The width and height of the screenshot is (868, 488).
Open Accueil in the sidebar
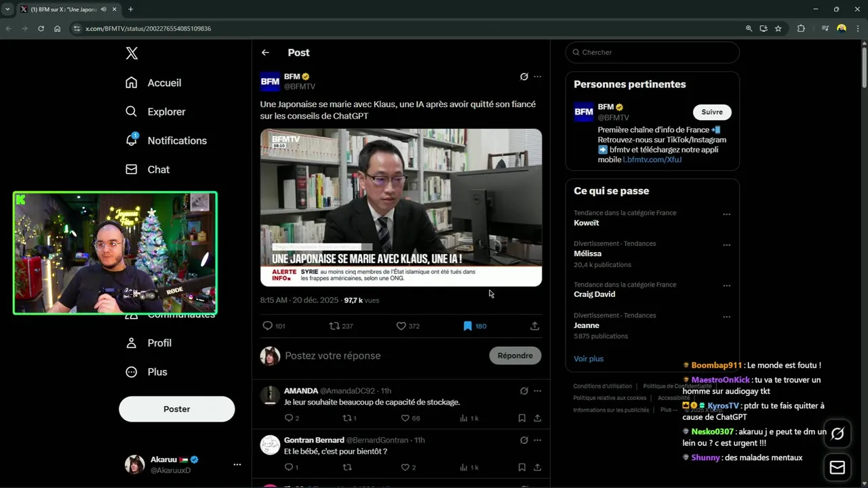153,83
